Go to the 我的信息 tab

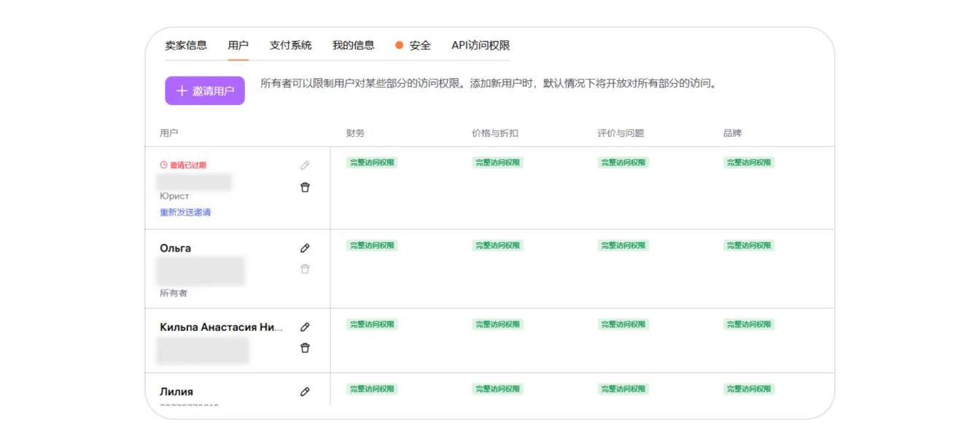coord(353,45)
